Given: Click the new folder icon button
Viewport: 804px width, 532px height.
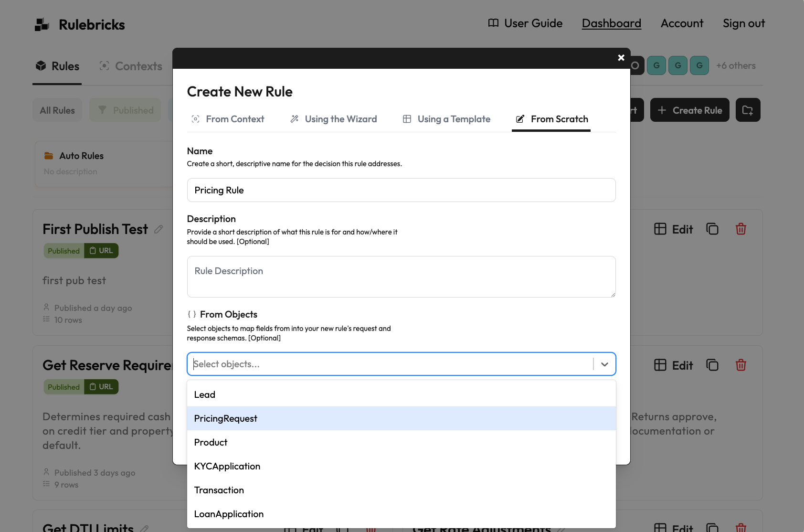Looking at the screenshot, I should 748,110.
